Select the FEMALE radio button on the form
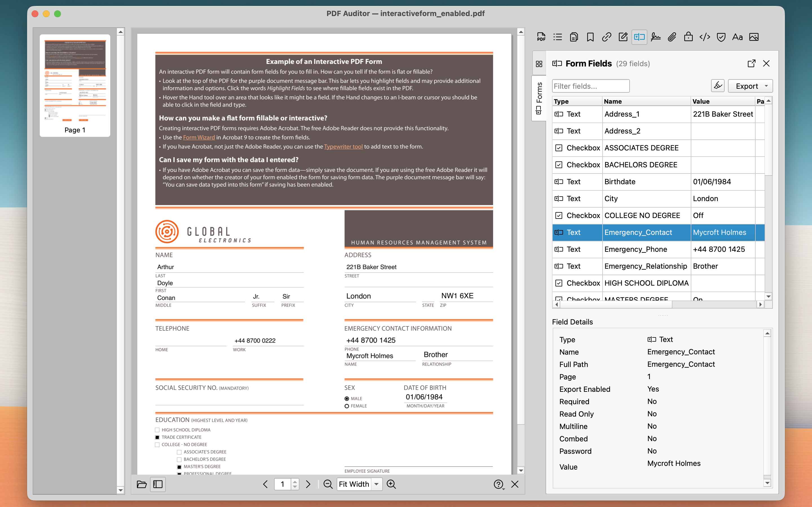Image resolution: width=812 pixels, height=507 pixels. tap(347, 406)
